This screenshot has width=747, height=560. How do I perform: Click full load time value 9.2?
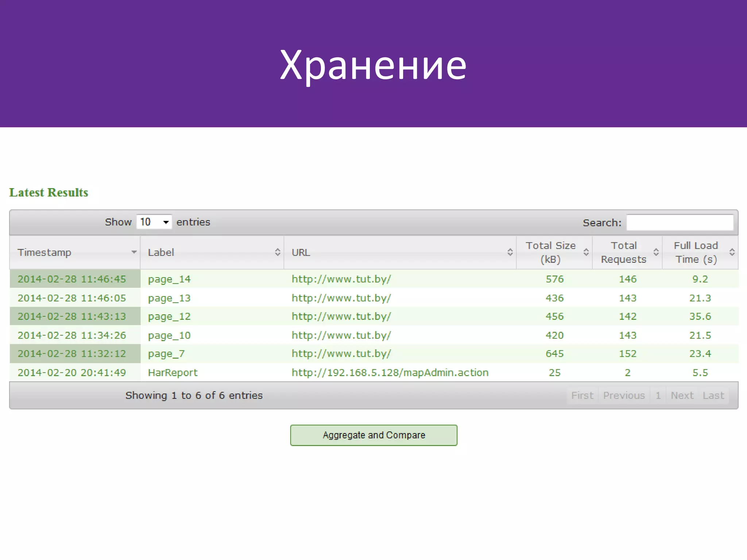pos(700,279)
